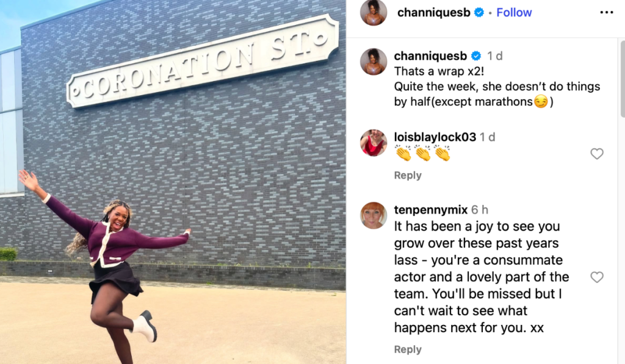
Task: Click the 1 d timestamp on caption
Action: (494, 55)
